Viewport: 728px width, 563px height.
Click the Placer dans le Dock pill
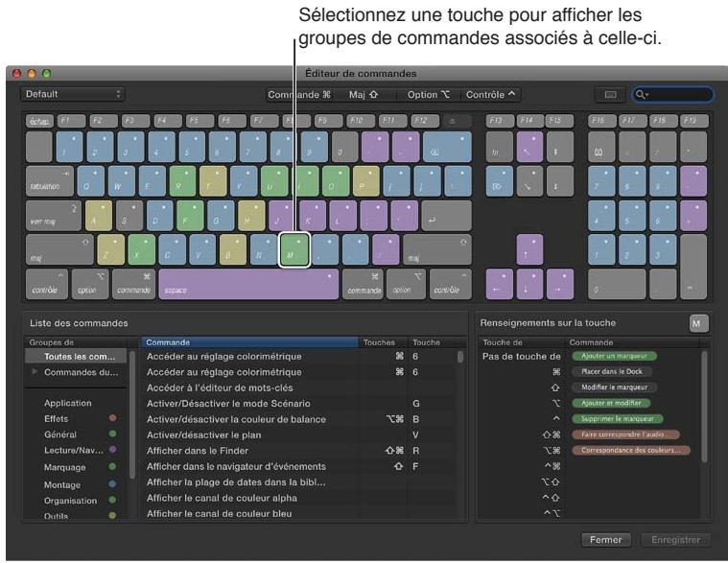tap(612, 371)
